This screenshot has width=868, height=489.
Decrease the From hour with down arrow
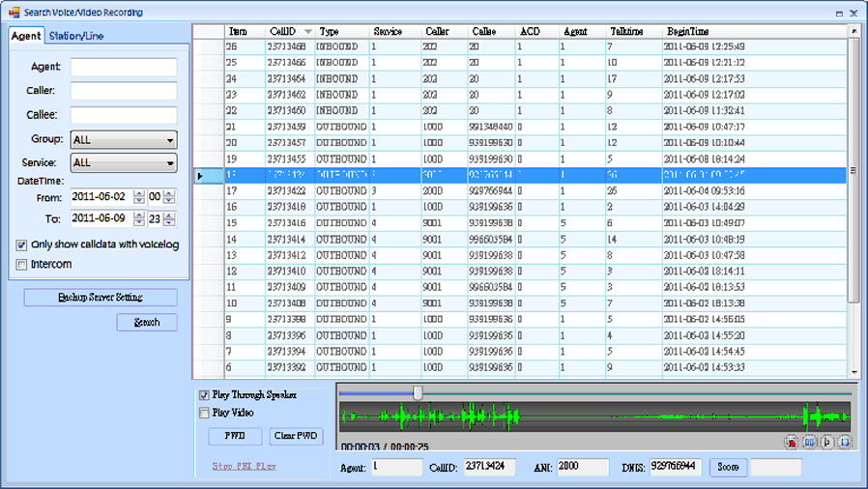[169, 200]
